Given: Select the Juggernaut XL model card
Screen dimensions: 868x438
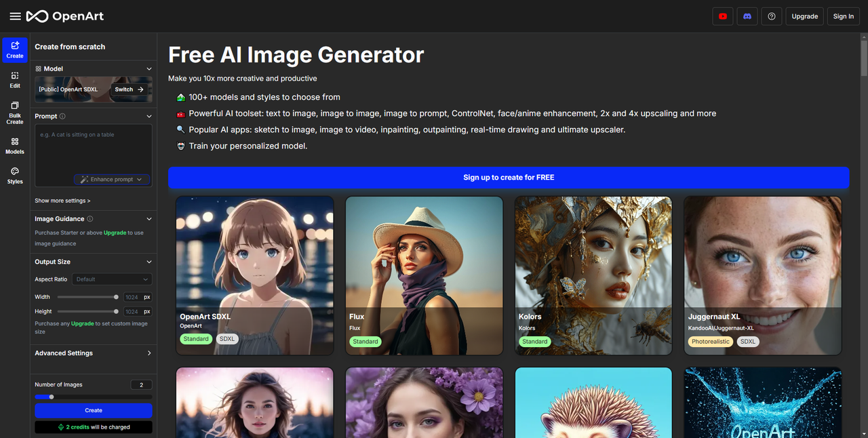Looking at the screenshot, I should 763,276.
